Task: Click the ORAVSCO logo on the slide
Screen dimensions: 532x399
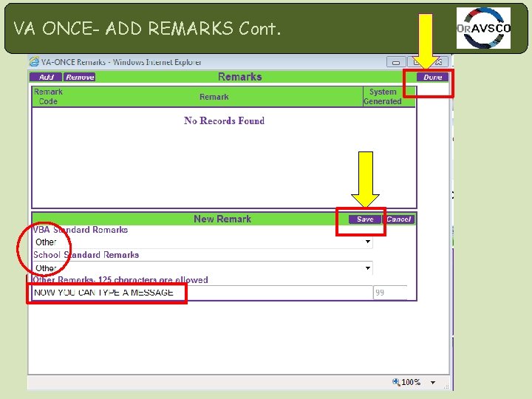Action: (x=483, y=29)
